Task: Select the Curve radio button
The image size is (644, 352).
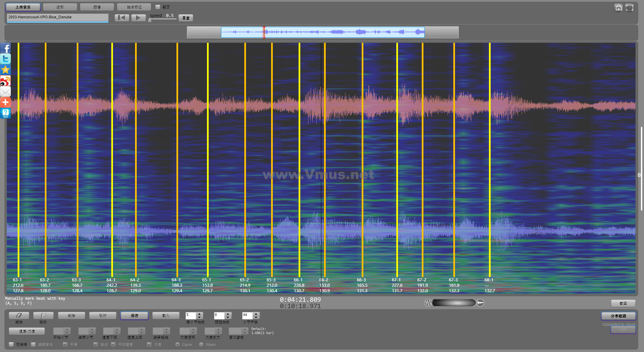Action: coord(177,345)
